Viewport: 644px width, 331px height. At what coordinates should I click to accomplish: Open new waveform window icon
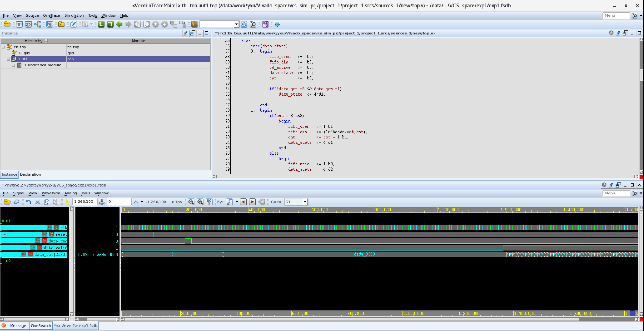(x=19, y=24)
